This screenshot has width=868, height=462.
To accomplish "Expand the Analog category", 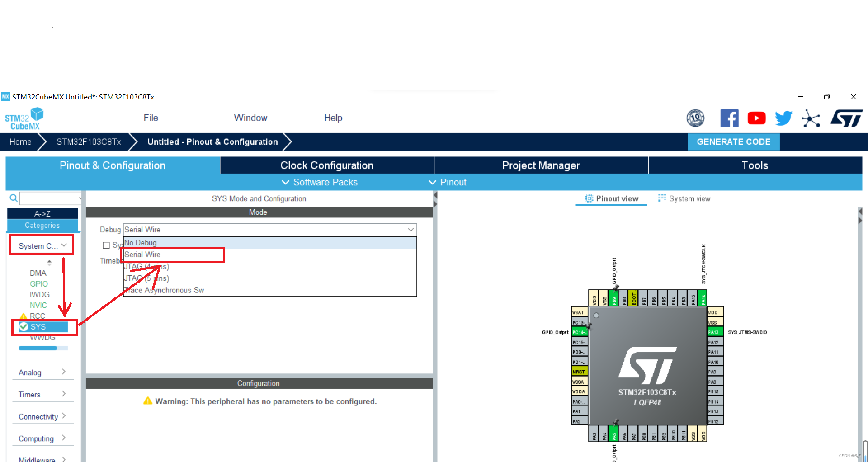I will pos(42,372).
